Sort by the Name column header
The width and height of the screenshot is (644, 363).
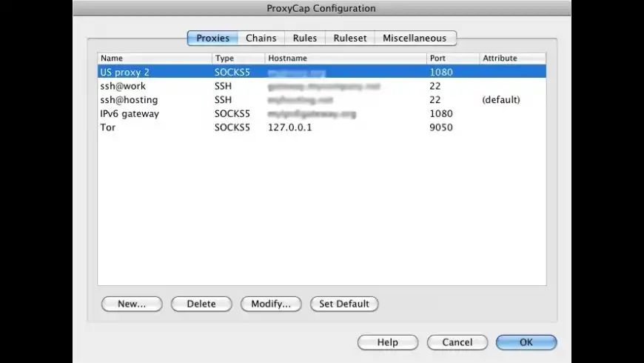155,58
